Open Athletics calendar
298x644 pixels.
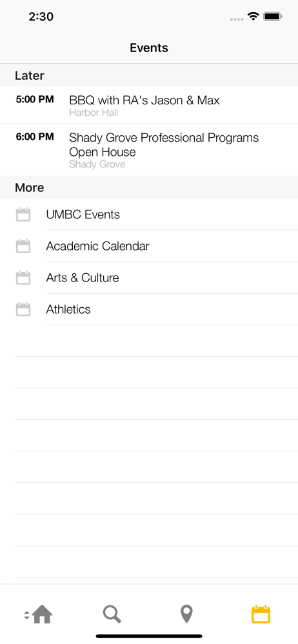(x=149, y=309)
